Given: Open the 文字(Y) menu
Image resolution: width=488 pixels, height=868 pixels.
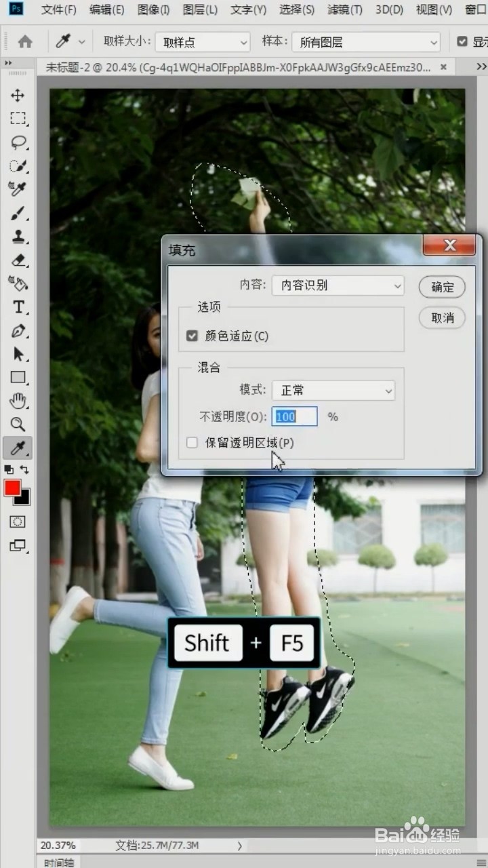Looking at the screenshot, I should (x=248, y=9).
